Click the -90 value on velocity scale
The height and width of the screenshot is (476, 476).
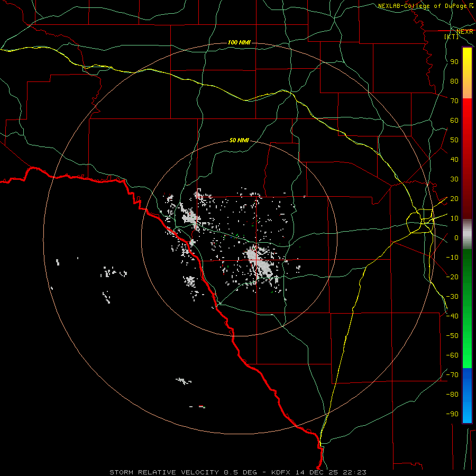click(452, 414)
